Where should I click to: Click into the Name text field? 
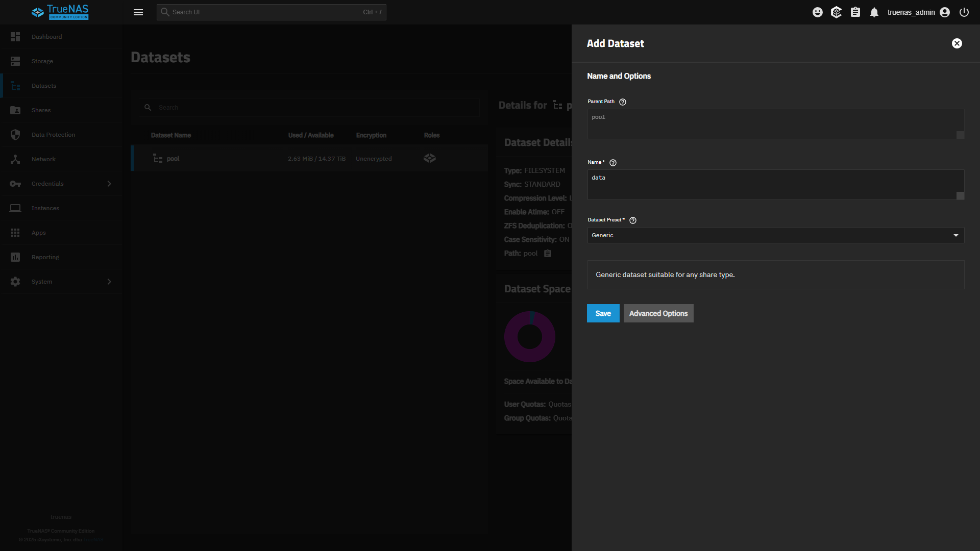coord(771,184)
